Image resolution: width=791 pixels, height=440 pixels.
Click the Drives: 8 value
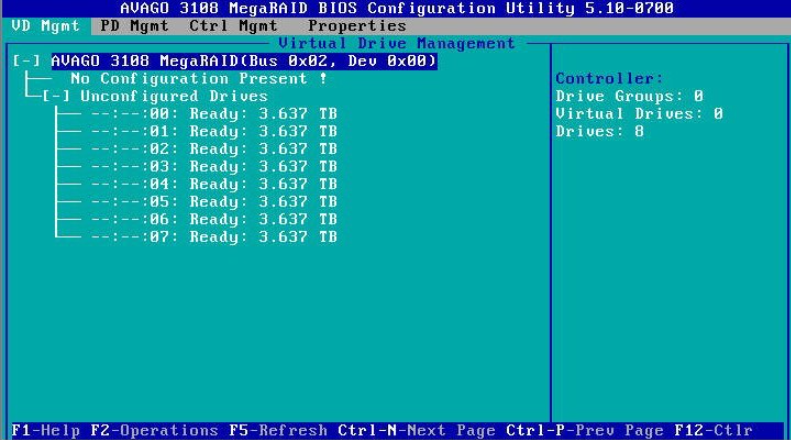click(x=600, y=132)
